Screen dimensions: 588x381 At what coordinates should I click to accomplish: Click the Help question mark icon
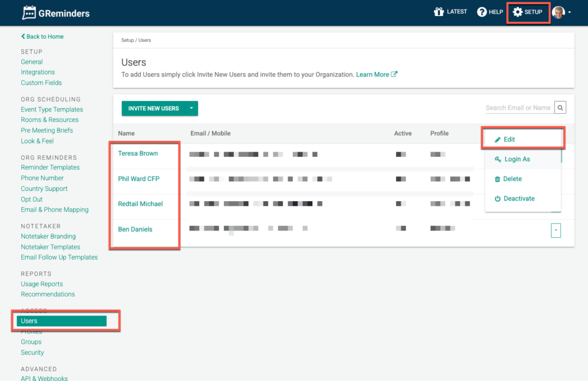pos(482,12)
